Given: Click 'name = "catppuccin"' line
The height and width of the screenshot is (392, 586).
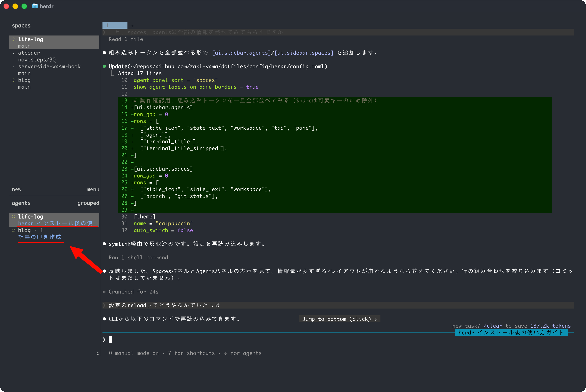Looking at the screenshot, I should [x=163, y=223].
